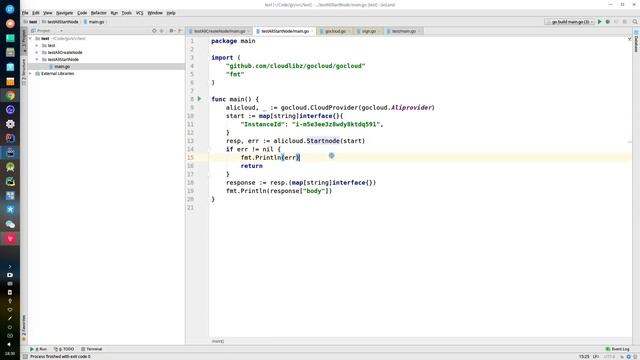Screen dimensions: 640x360
Task: Open Project panel gear settings
Action: 171,31
